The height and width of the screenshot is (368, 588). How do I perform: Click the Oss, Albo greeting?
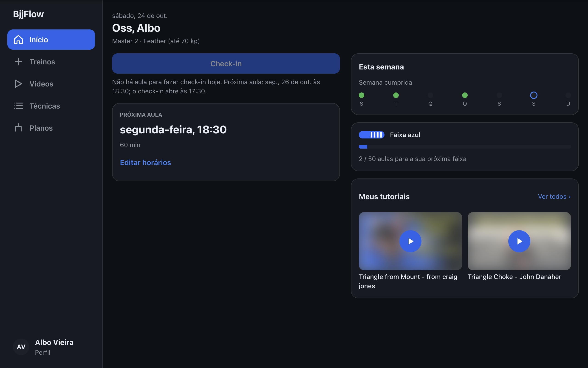(x=136, y=28)
